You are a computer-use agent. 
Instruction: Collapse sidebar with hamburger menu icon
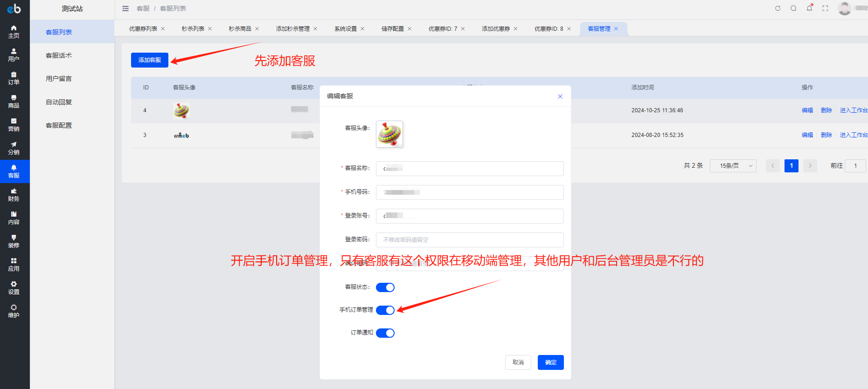pyautogui.click(x=125, y=8)
